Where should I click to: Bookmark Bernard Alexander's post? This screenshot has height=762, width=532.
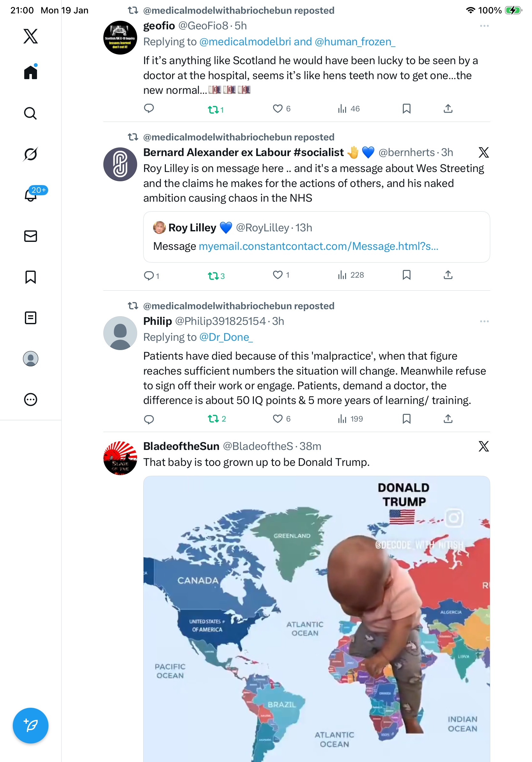tap(406, 275)
